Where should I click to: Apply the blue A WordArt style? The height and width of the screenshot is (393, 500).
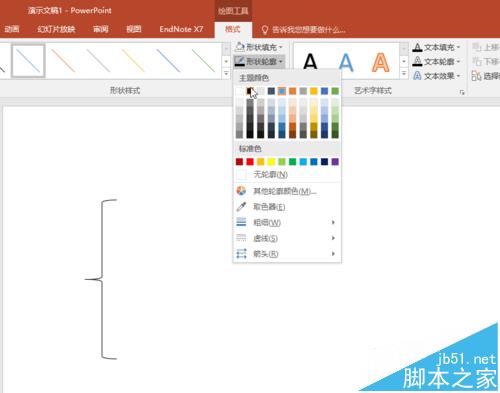[346, 62]
